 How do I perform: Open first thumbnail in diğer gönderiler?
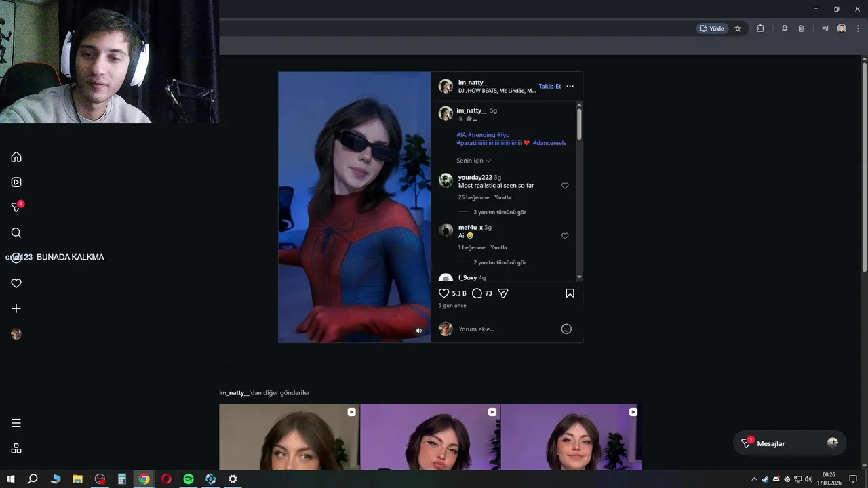click(290, 437)
